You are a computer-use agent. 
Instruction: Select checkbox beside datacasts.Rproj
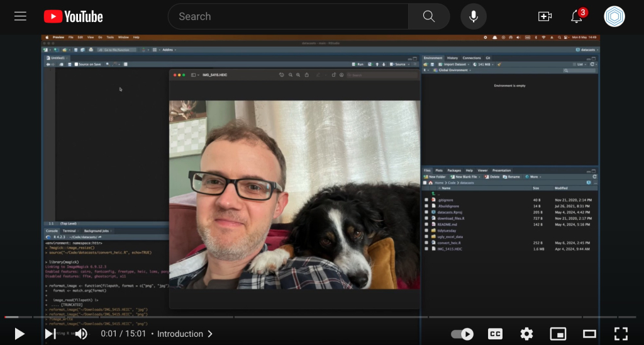tap(426, 212)
